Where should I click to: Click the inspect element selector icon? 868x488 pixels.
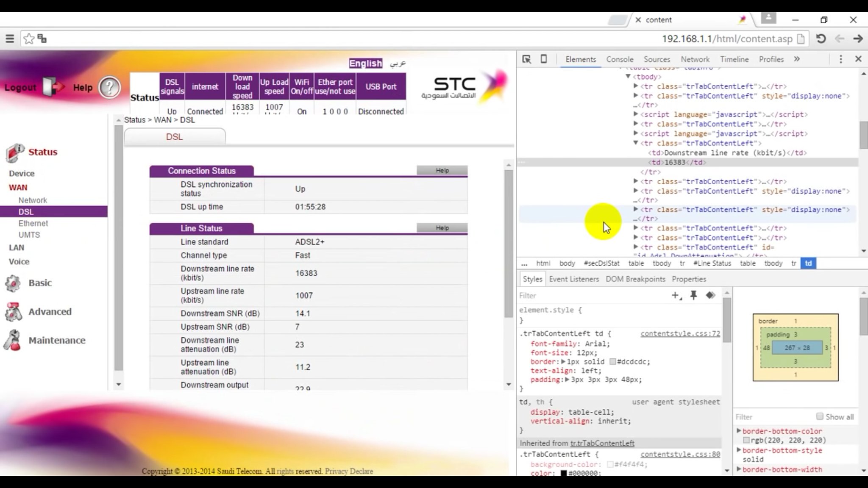526,59
